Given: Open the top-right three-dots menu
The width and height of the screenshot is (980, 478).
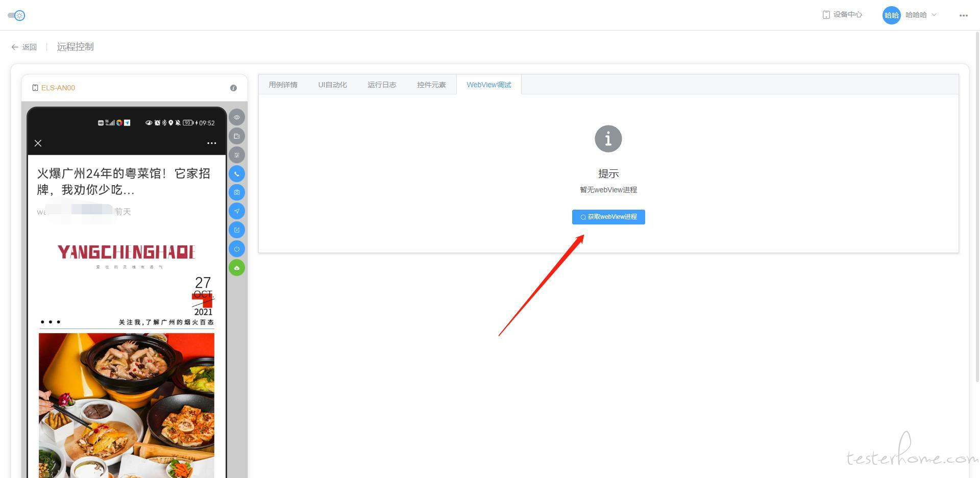Looking at the screenshot, I should [963, 15].
